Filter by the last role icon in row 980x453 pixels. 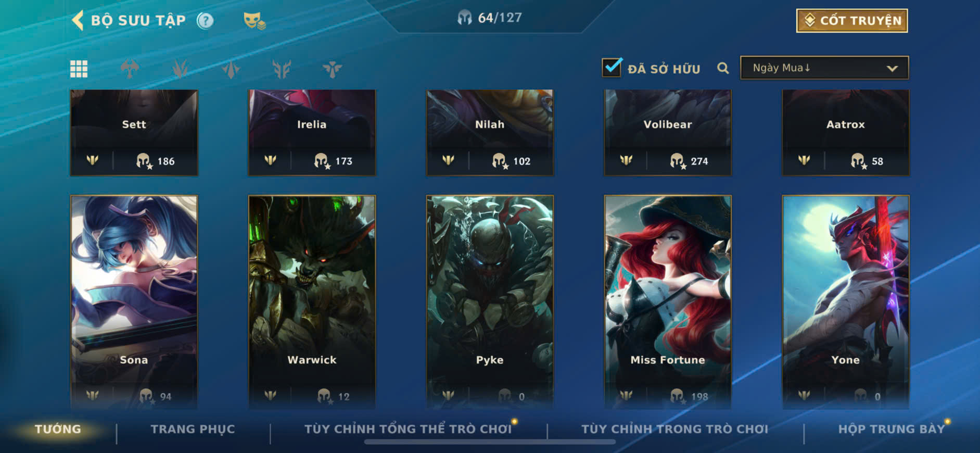coord(332,69)
